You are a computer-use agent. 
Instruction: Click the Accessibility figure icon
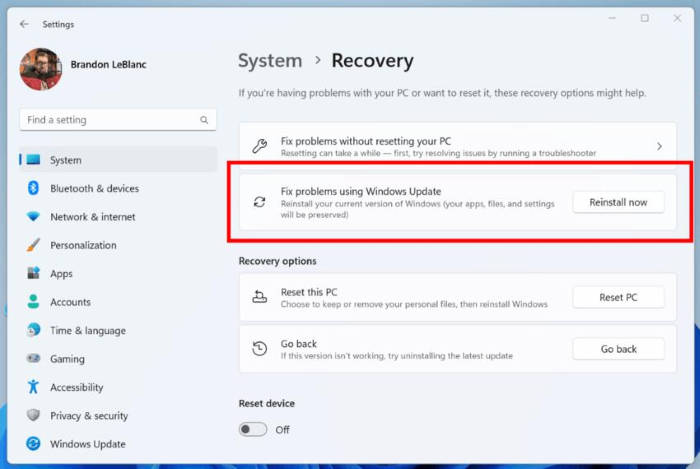click(x=33, y=386)
